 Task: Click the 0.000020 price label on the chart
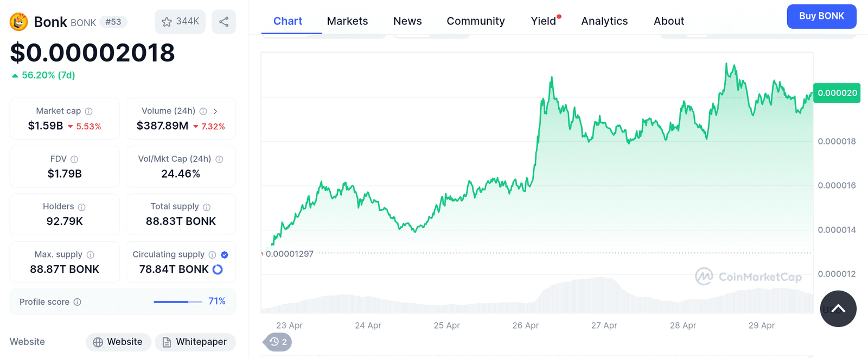837,93
